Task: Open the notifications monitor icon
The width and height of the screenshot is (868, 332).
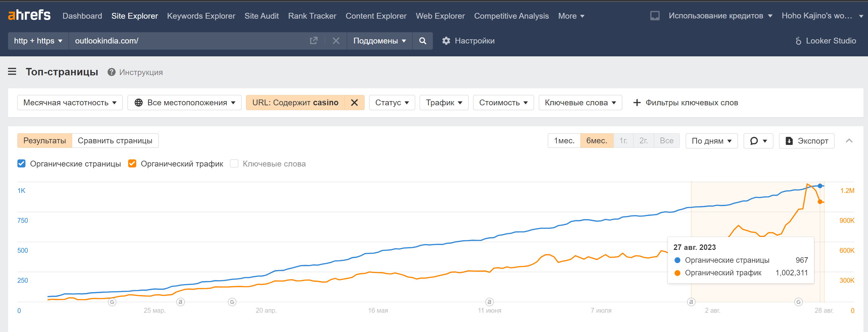Action: coord(654,16)
